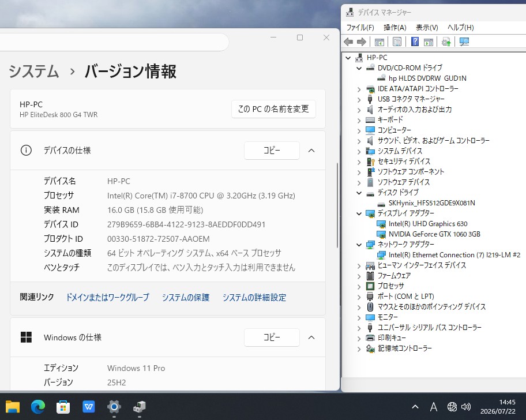Image resolution: width=526 pixels, height=420 pixels.
Task: Click the マウスとそのほかのポインティング デバイス icon
Action: (x=370, y=307)
